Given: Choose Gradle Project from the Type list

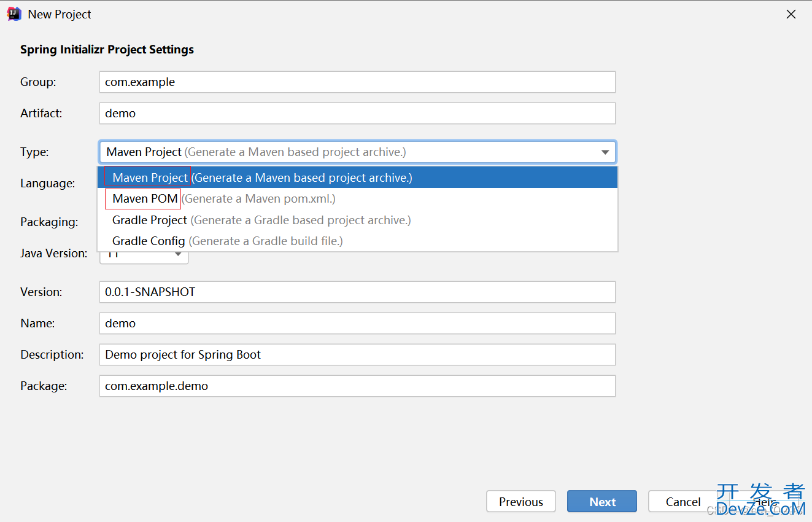Looking at the screenshot, I should pos(357,220).
